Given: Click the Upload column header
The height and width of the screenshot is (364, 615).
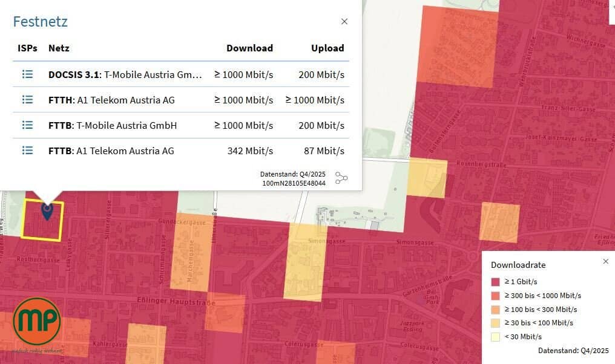Looking at the screenshot, I should click(327, 48).
